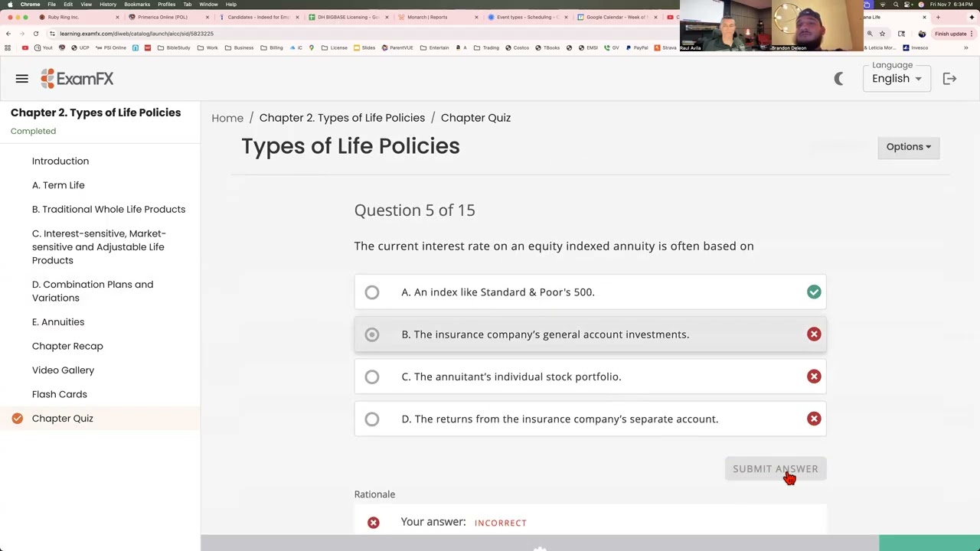Click the ExamFX logo

(x=77, y=79)
